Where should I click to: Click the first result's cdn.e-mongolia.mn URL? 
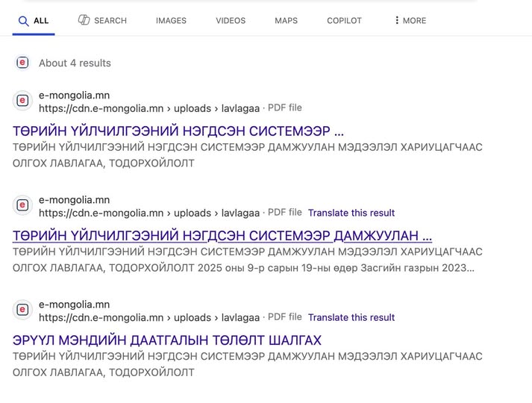(x=149, y=108)
